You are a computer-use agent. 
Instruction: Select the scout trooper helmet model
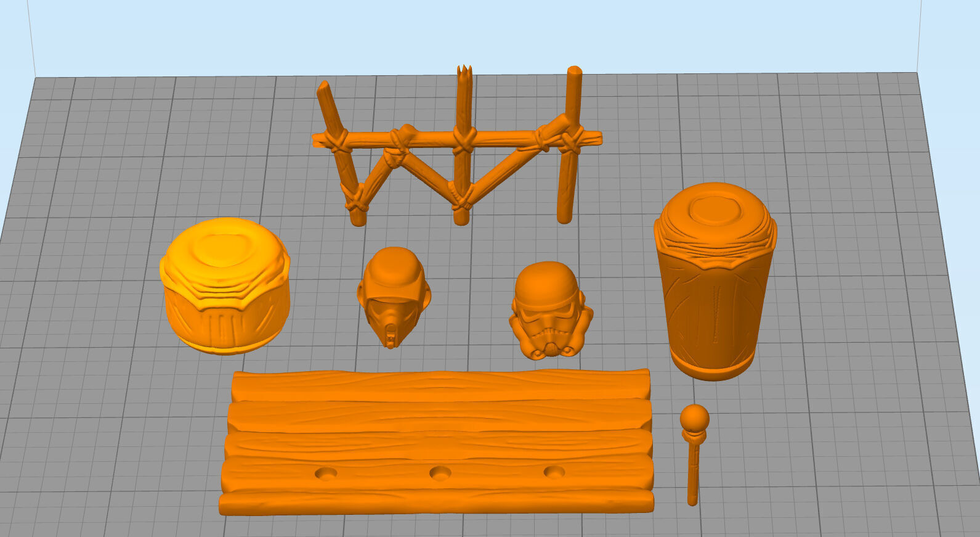[x=394, y=297]
